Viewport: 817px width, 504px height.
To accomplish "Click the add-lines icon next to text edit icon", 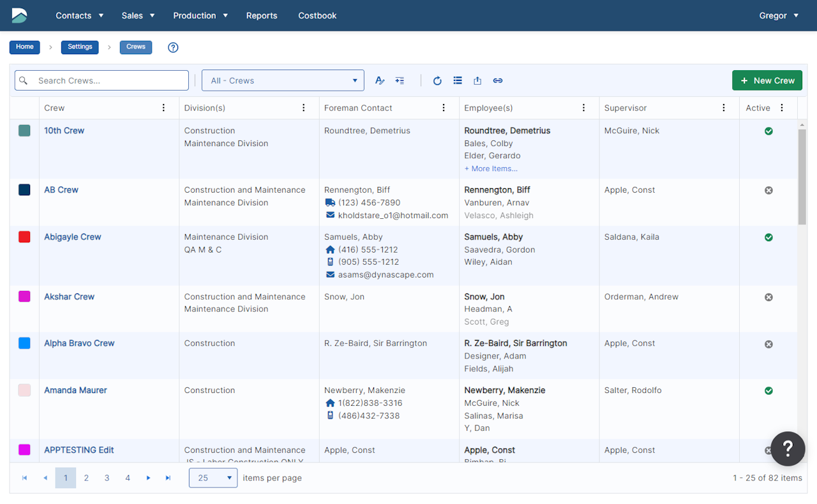I will pos(400,80).
